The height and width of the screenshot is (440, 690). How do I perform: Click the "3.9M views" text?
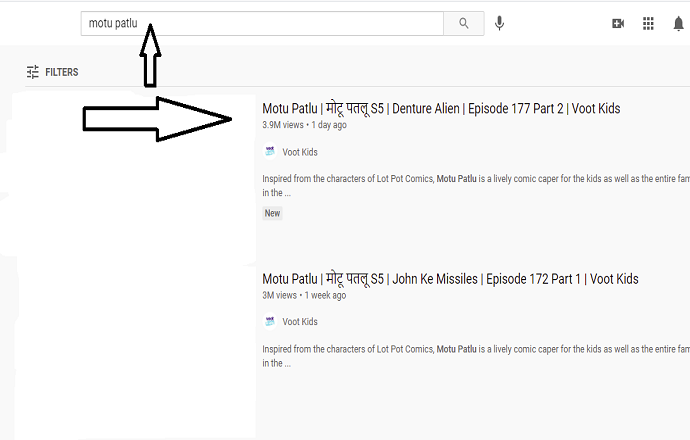tap(283, 125)
